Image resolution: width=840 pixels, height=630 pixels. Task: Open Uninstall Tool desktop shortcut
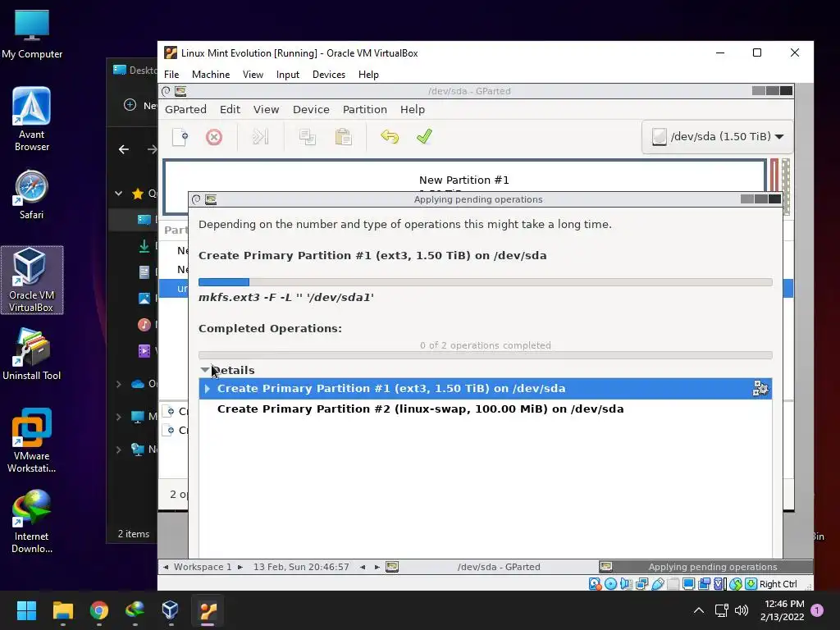point(32,354)
